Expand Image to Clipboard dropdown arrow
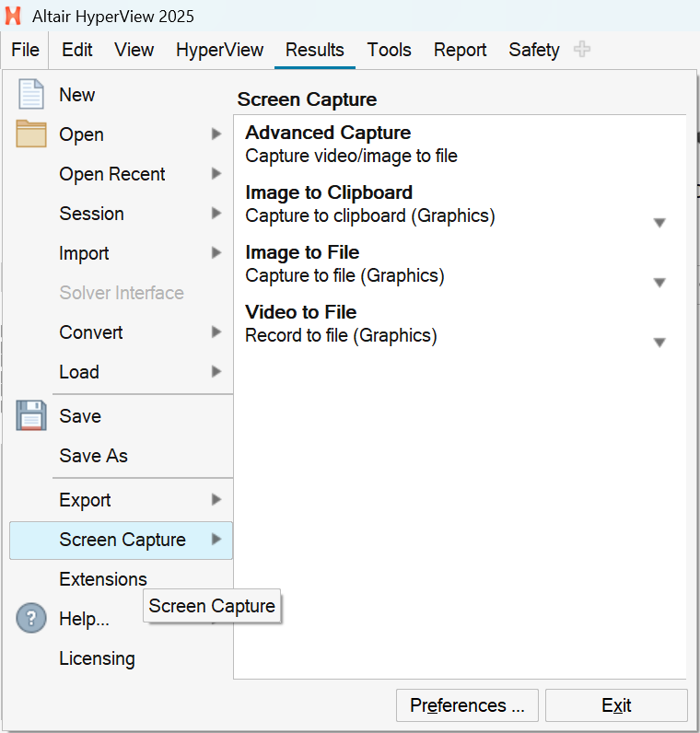The image size is (700, 733). point(659,223)
